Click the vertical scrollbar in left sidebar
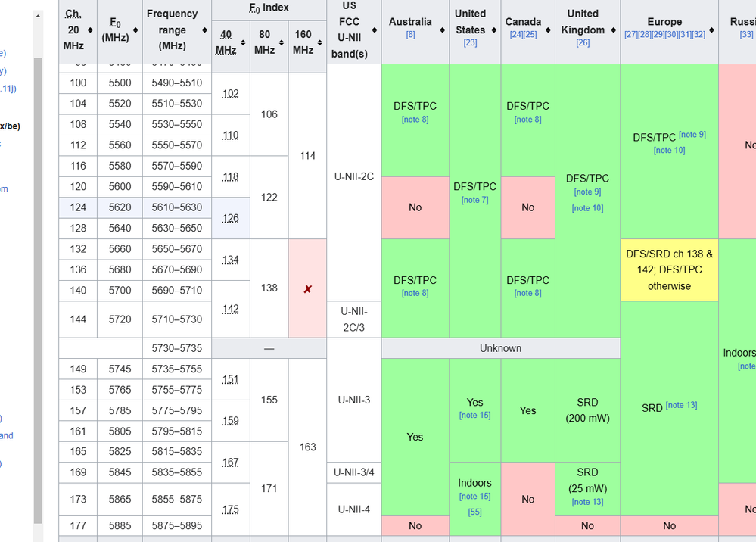 [38, 288]
